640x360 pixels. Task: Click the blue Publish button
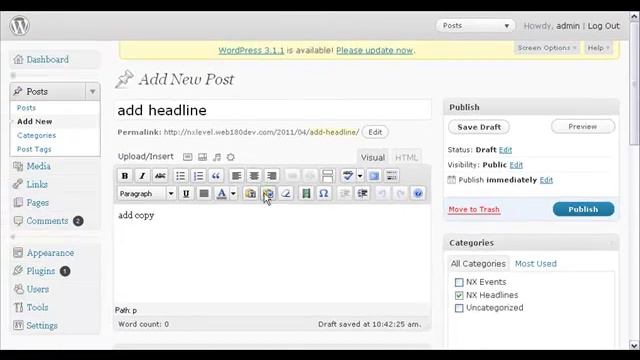click(583, 209)
